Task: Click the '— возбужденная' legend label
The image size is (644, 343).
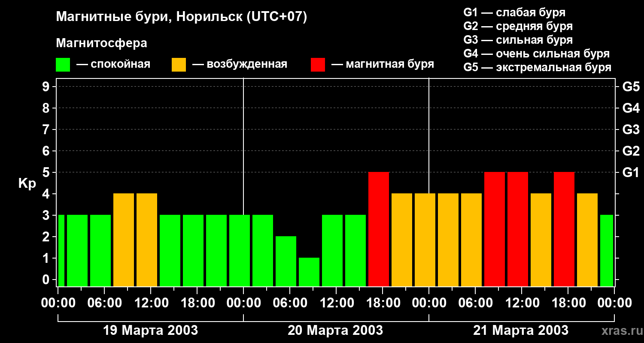Action: [x=240, y=64]
